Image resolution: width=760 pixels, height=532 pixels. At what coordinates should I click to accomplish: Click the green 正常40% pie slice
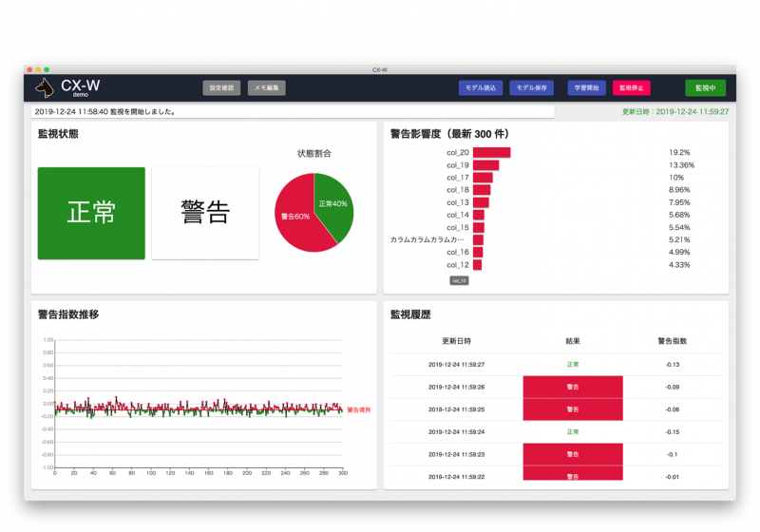333,203
